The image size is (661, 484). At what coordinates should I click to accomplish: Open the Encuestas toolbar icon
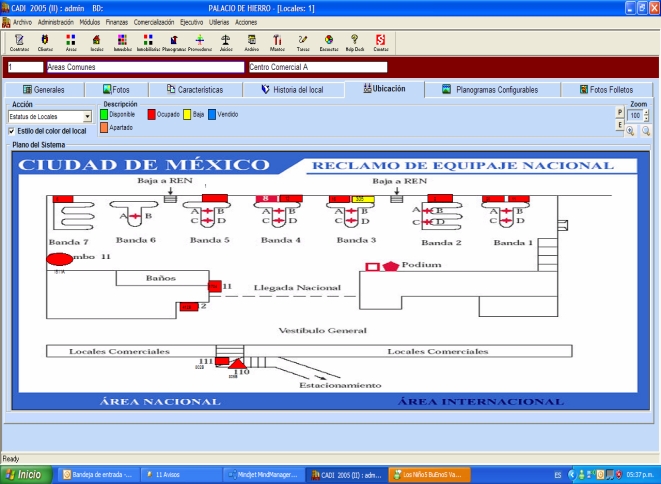(x=328, y=41)
